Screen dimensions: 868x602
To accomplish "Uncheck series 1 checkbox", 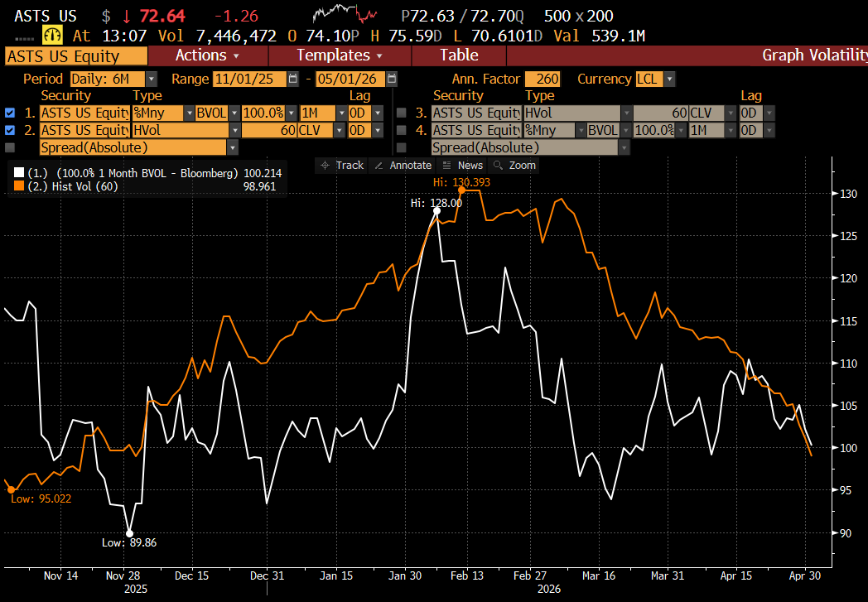I will [9, 113].
